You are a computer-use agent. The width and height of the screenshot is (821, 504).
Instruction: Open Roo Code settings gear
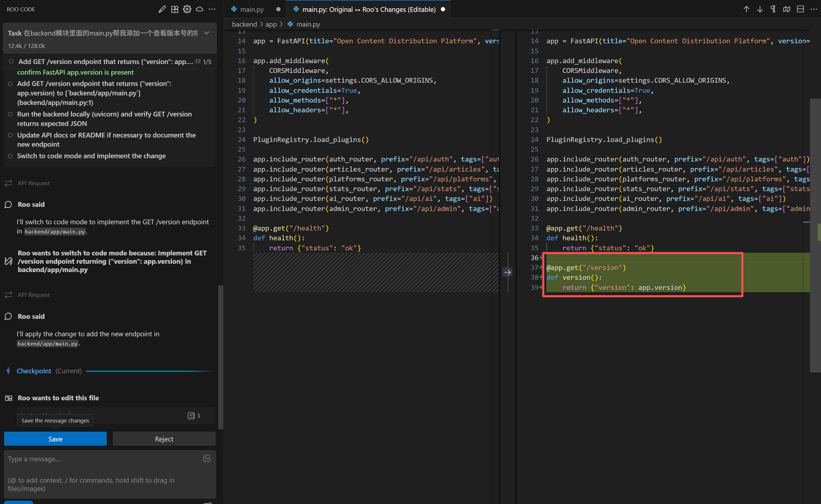[x=187, y=9]
